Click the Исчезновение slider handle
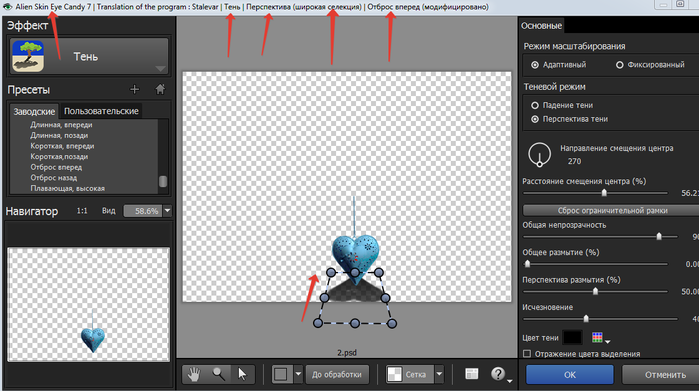The width and height of the screenshot is (699, 391). tap(586, 318)
